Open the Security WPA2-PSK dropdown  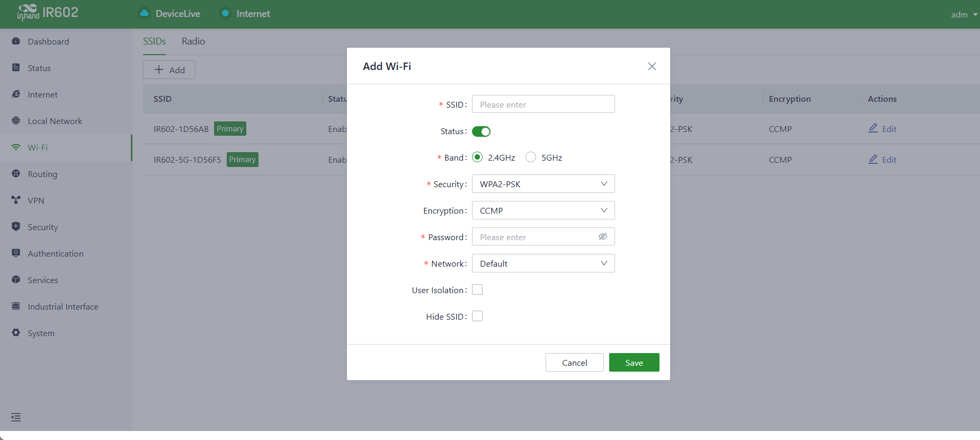coord(544,184)
